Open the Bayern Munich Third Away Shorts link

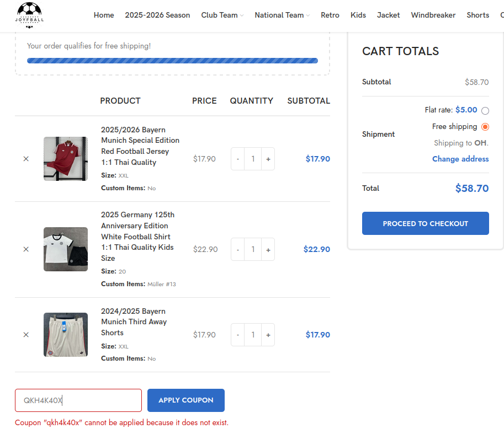tap(134, 322)
